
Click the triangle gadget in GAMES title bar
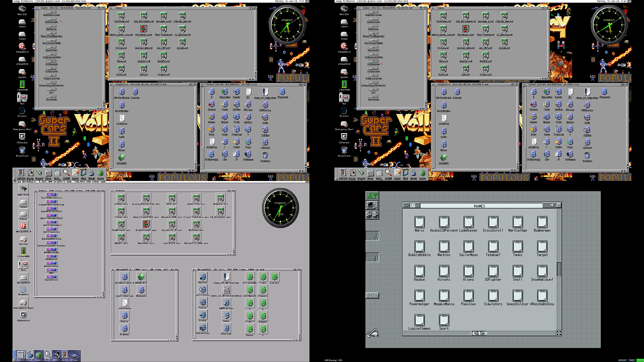tap(552, 205)
